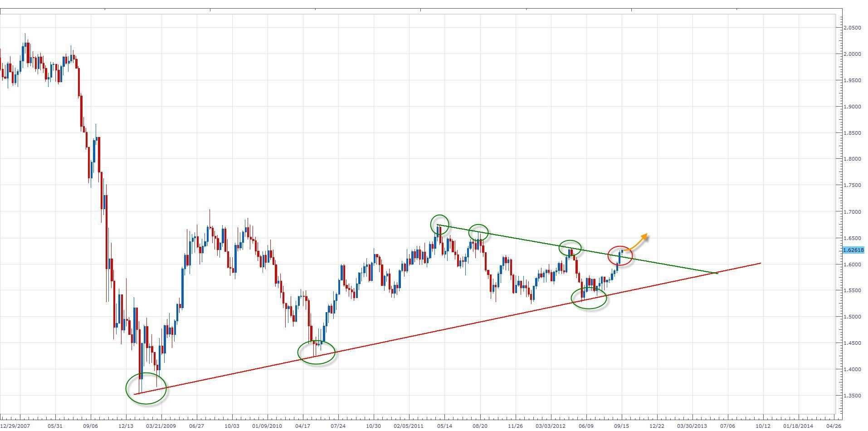Screen dimensions: 868x431
Task: Select the 03/30/2013 date label
Action: coord(692,426)
